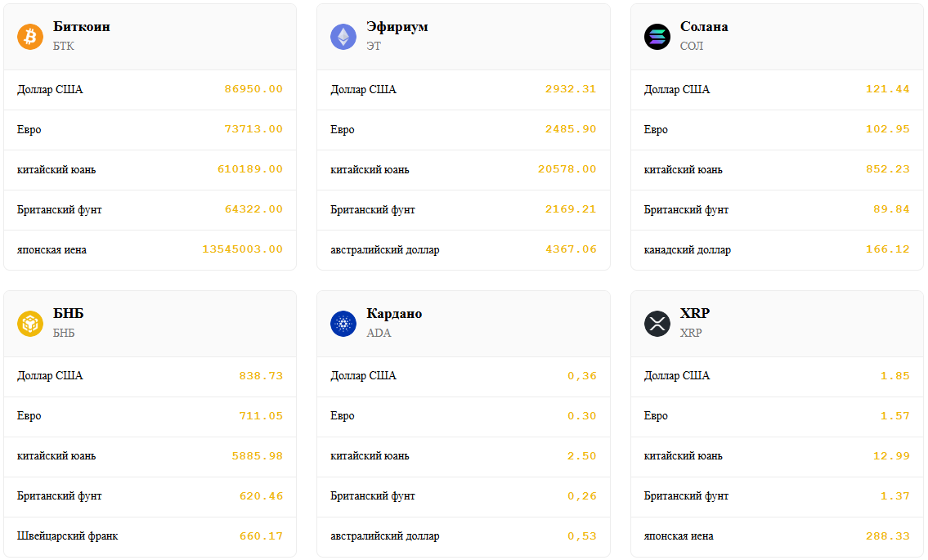Select the Кардано card heading

click(394, 314)
